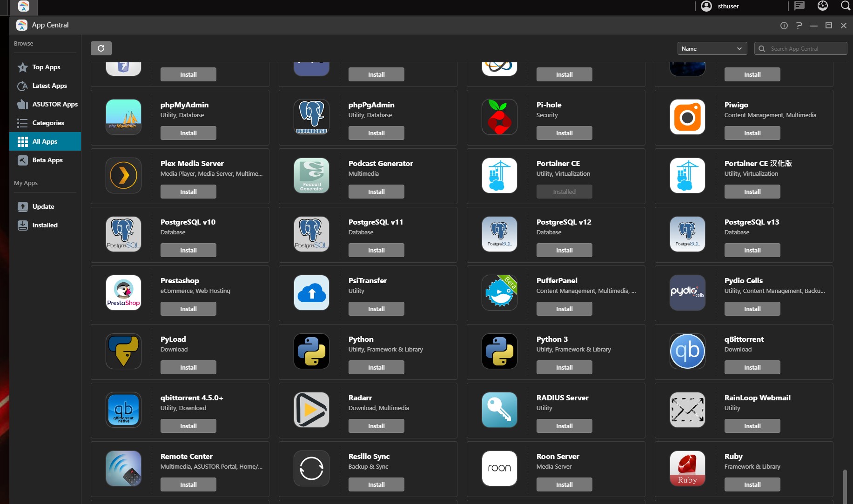Screen dimensions: 853x504
Task: Click the qBittorrent title text
Action: 744,339
